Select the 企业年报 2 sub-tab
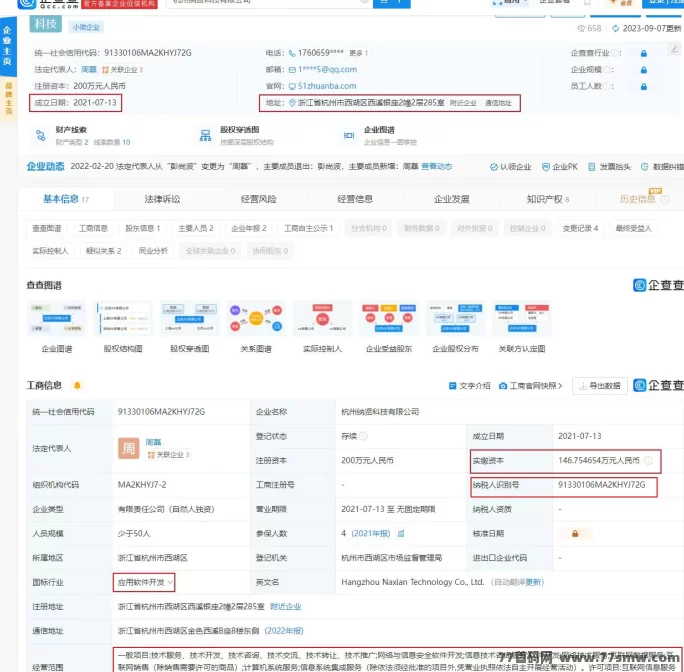Viewport: 684px width, 672px height. [x=249, y=228]
